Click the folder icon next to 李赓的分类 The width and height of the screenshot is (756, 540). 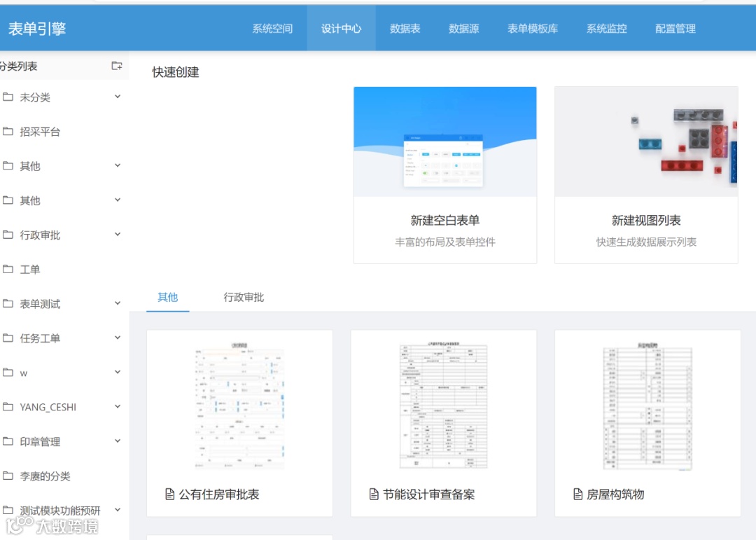pos(8,476)
